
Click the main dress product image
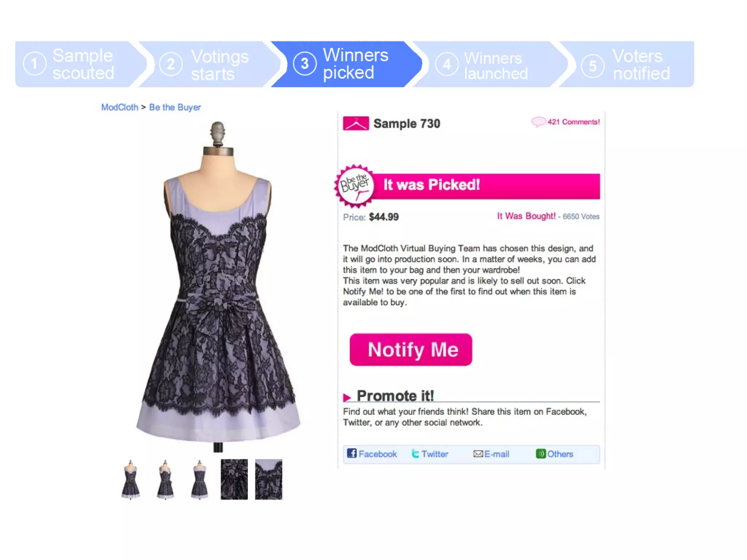click(x=218, y=286)
